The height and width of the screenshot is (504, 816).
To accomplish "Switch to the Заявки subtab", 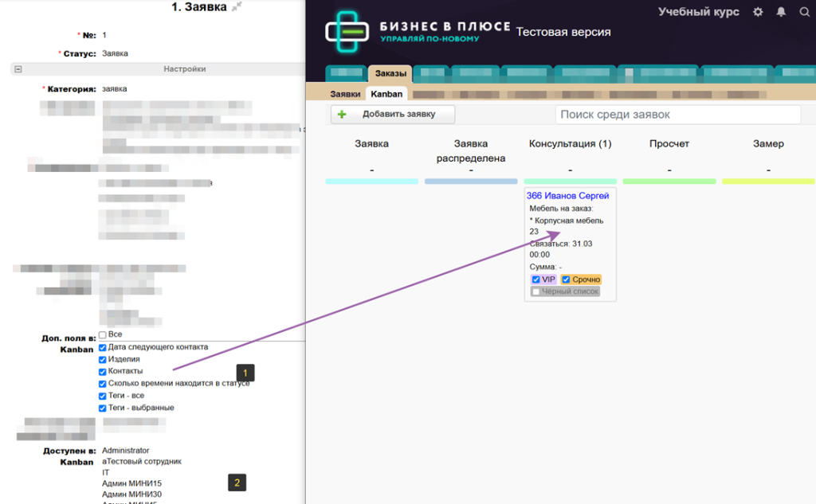I will click(x=345, y=94).
